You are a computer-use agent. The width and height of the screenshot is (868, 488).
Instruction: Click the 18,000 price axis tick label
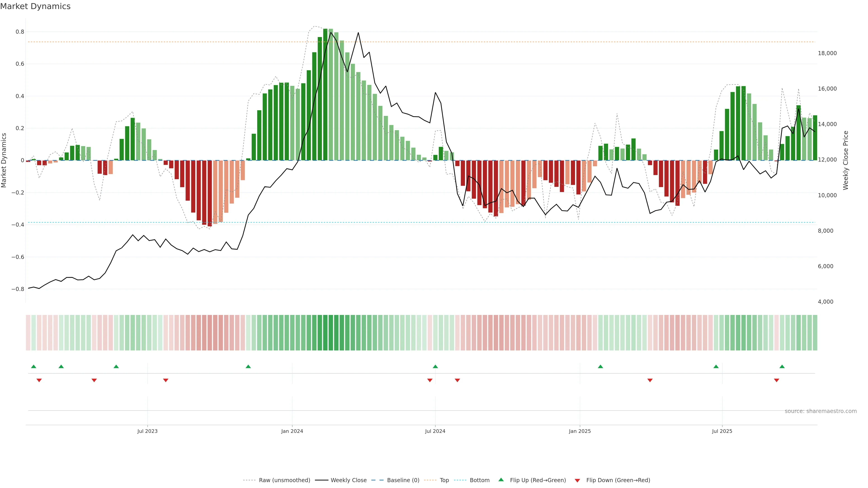pyautogui.click(x=827, y=53)
